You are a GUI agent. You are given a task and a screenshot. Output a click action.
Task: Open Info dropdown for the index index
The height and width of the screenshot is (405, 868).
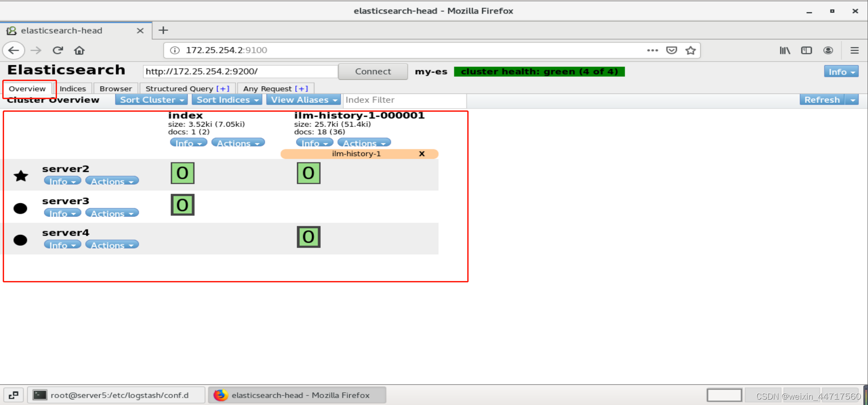coord(189,143)
